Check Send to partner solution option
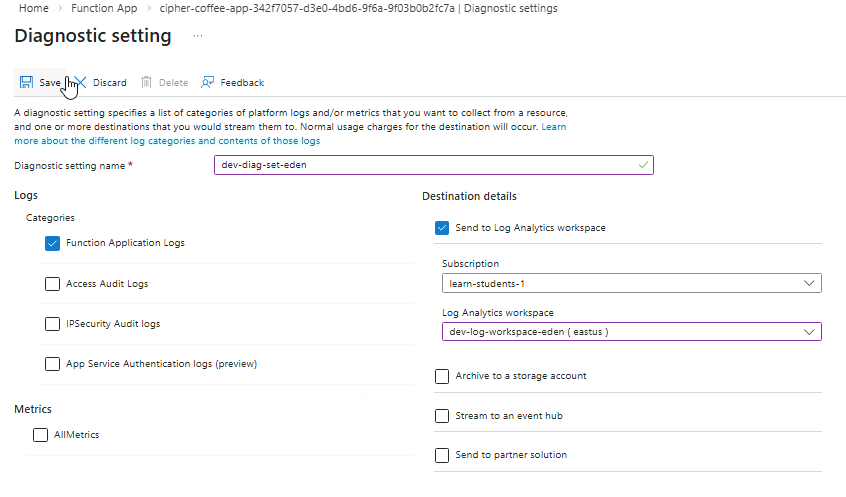The image size is (846, 497). pos(442,455)
